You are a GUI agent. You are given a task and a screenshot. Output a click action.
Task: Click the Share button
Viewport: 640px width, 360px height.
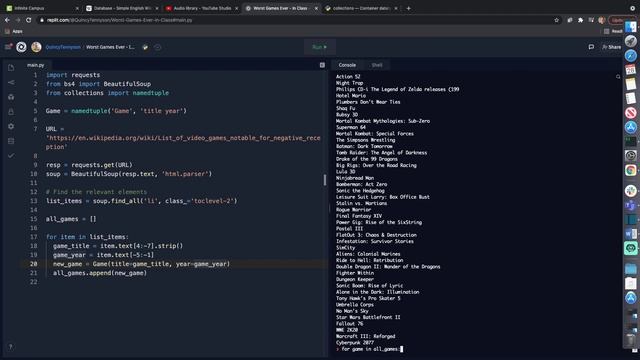pyautogui.click(x=611, y=47)
